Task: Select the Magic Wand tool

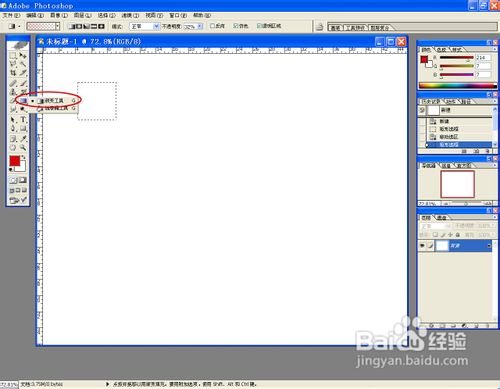Action: tap(23, 64)
